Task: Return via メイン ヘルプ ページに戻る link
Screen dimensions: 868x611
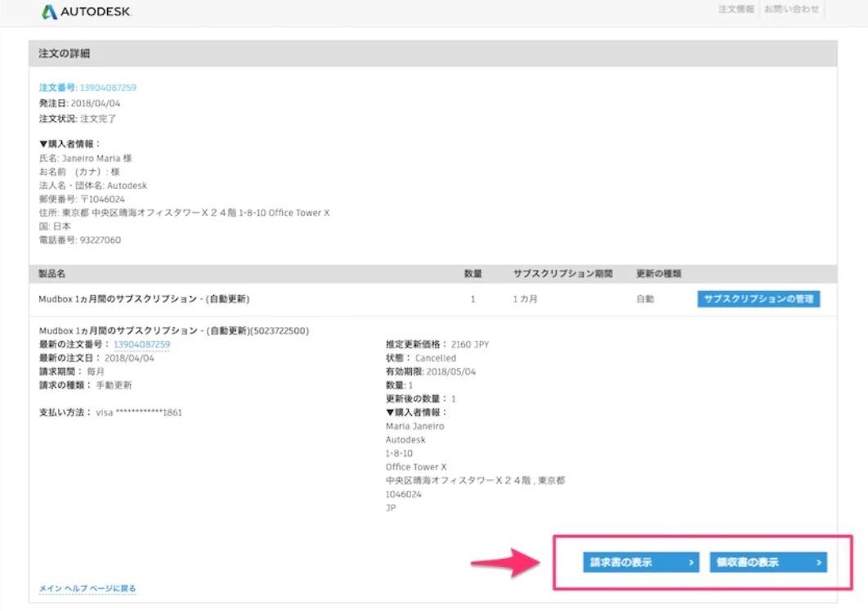Action: (x=87, y=588)
